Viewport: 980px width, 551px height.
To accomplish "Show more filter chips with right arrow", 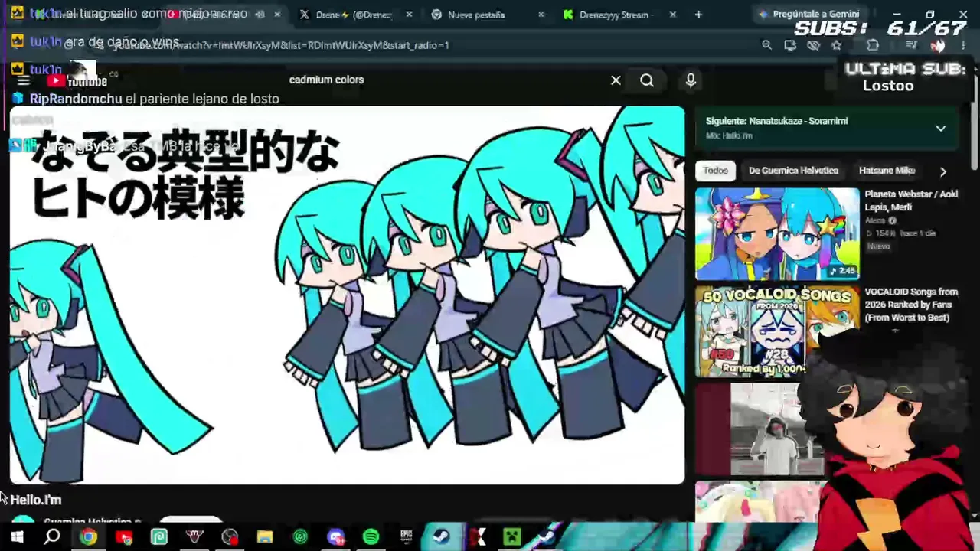I will point(942,171).
